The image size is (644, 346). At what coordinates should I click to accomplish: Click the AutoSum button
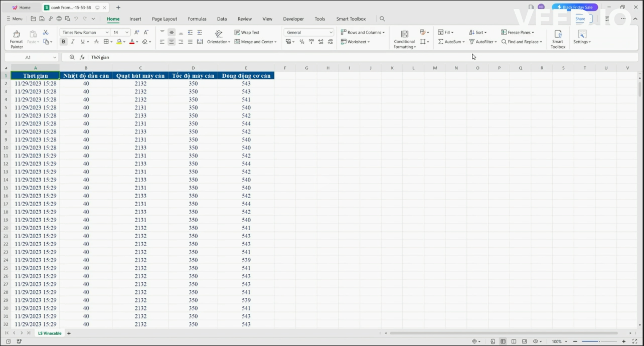(451, 42)
